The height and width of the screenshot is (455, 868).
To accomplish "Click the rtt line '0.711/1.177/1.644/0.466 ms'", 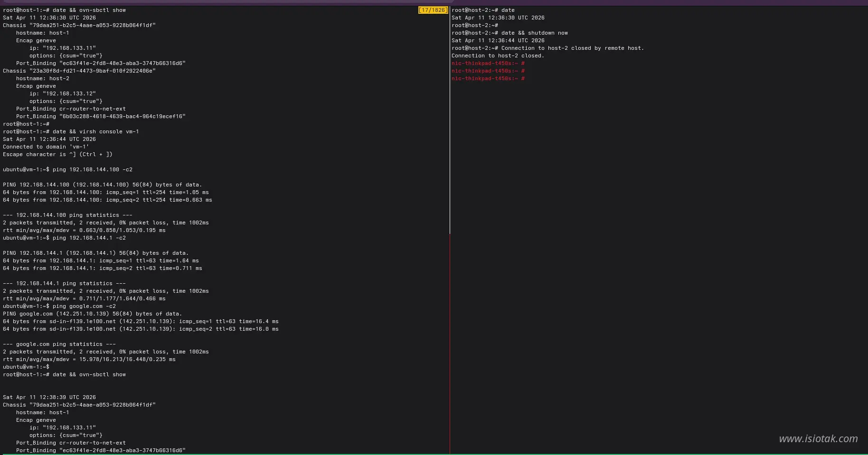I will coord(84,298).
